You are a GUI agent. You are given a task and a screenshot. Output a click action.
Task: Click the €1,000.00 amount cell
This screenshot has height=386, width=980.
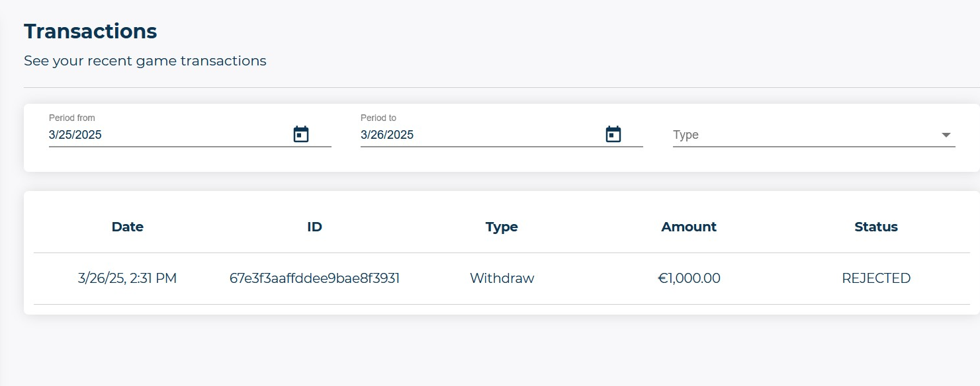(689, 278)
